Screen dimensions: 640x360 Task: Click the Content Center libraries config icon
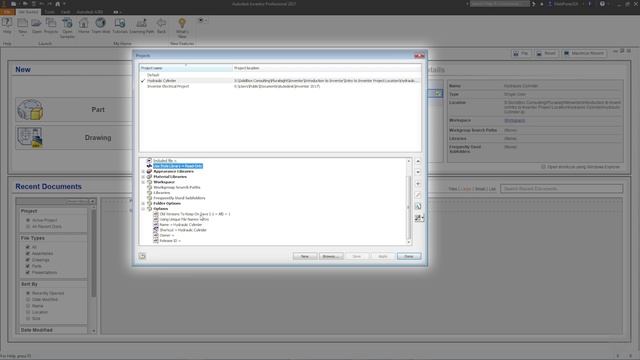[419, 218]
